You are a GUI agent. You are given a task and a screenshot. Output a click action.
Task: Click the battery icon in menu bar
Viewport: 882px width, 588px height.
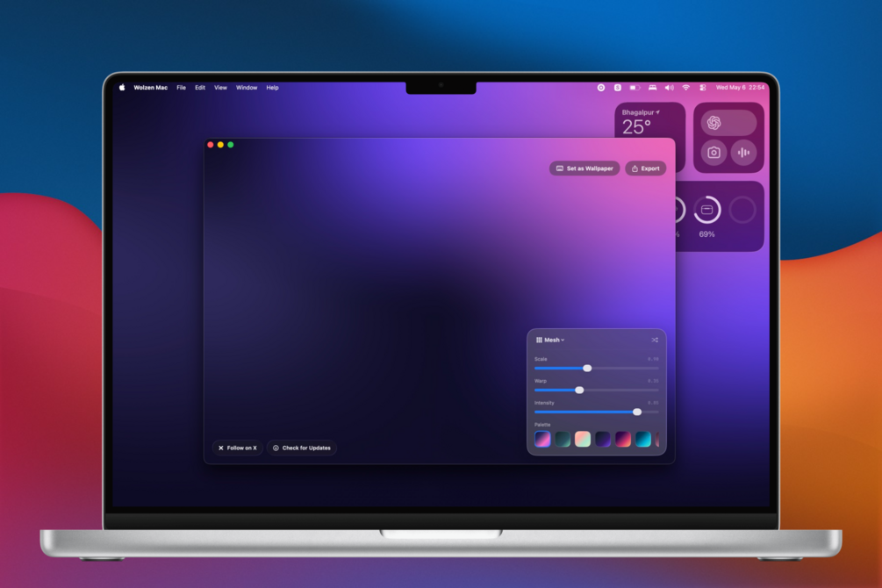[x=635, y=87]
